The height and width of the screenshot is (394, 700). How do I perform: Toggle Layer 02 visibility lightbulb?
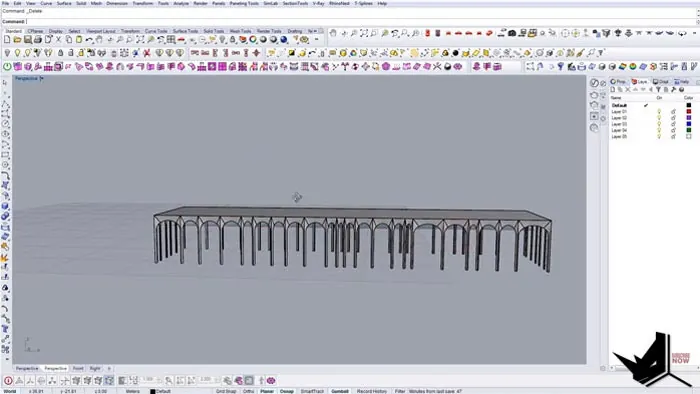659,118
